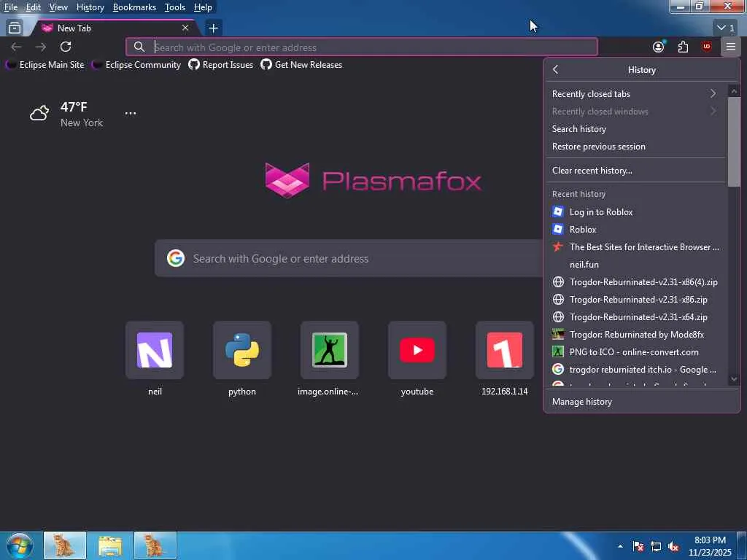This screenshot has height=560, width=747.
Task: Open Get New Releases bookmark
Action: [301, 65]
